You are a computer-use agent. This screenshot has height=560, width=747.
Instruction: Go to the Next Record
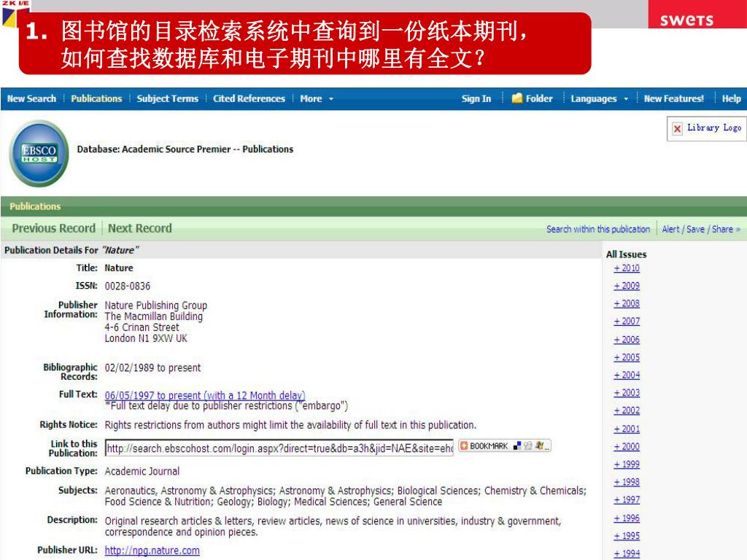139,228
